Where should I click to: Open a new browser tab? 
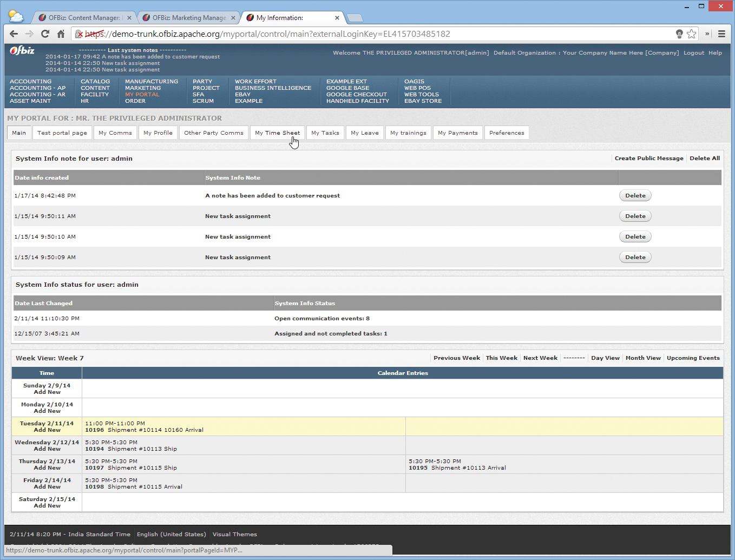[x=355, y=17]
